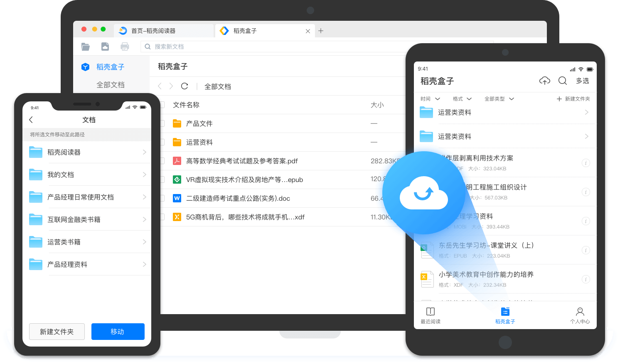
Task: Click the 产品文件 yellow folder icon
Action: click(177, 123)
